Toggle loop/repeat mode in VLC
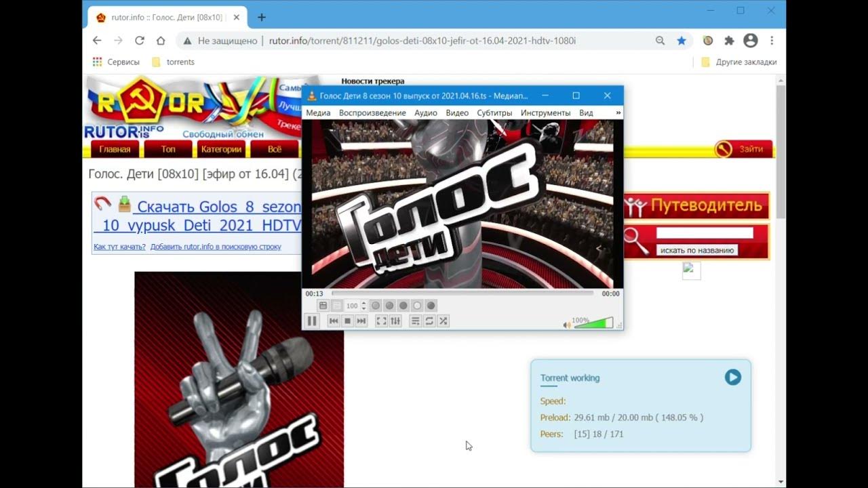The image size is (868, 488). (429, 321)
